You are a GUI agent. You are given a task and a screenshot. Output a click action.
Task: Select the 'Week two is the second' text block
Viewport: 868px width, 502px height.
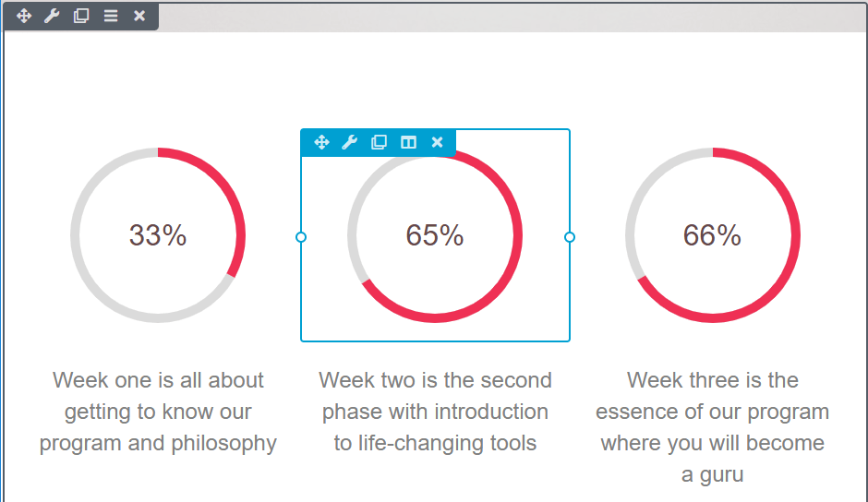435,412
